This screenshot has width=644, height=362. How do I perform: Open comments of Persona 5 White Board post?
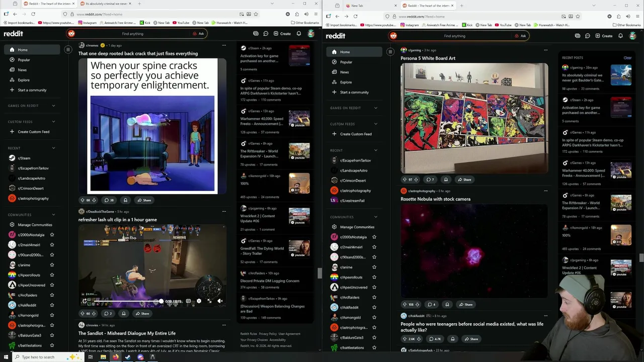(x=430, y=179)
